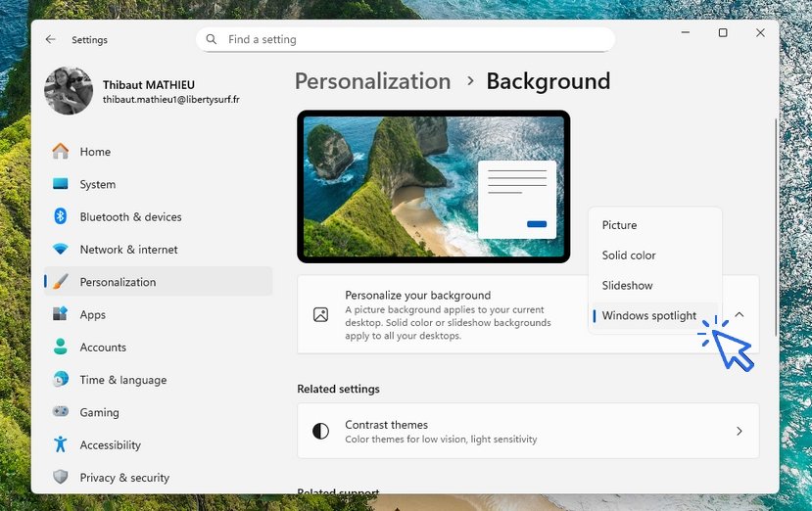Click the Time & language globe icon

[61, 380]
